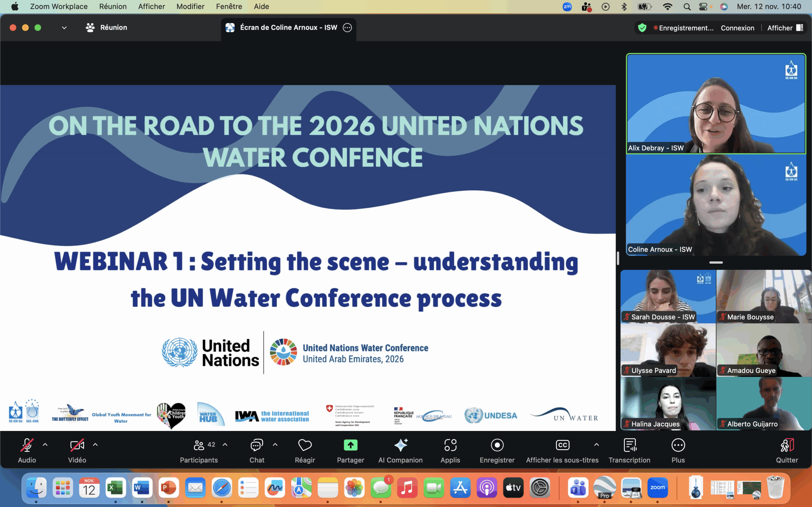Open the Réunion menu in menu bar

tap(113, 6)
